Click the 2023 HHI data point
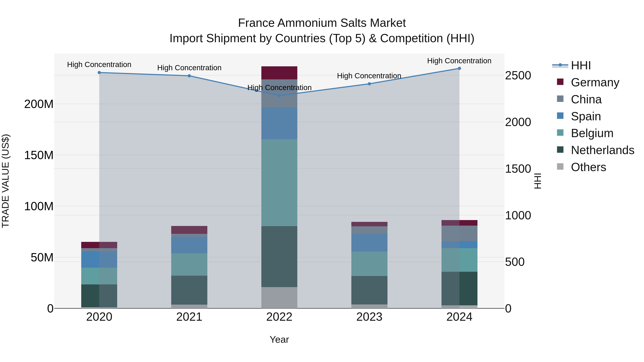This screenshot has height=362, width=644. pos(369,84)
